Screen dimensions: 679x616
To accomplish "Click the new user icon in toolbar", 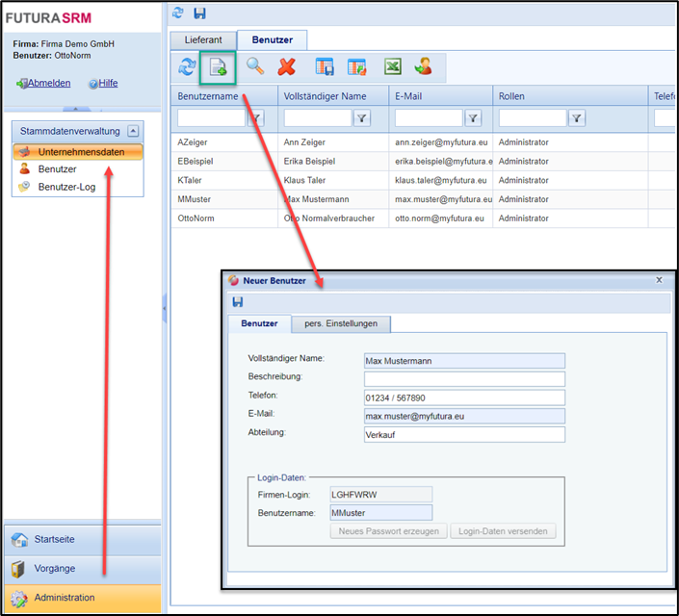I will [219, 66].
